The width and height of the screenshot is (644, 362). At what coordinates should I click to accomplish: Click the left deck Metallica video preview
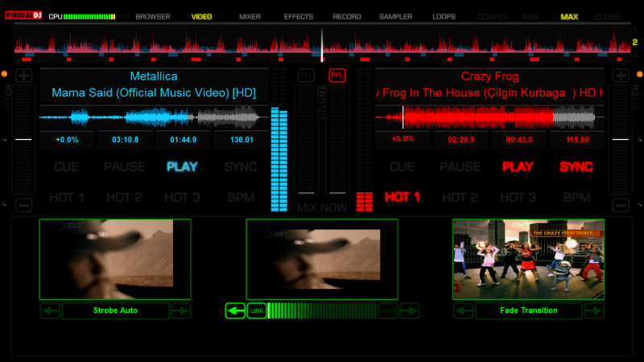pos(115,259)
